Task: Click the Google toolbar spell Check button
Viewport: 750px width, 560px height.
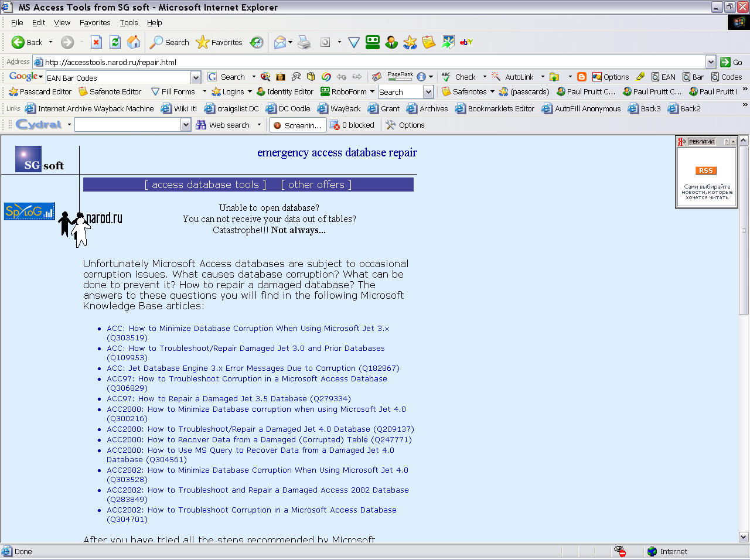Action: pos(459,77)
